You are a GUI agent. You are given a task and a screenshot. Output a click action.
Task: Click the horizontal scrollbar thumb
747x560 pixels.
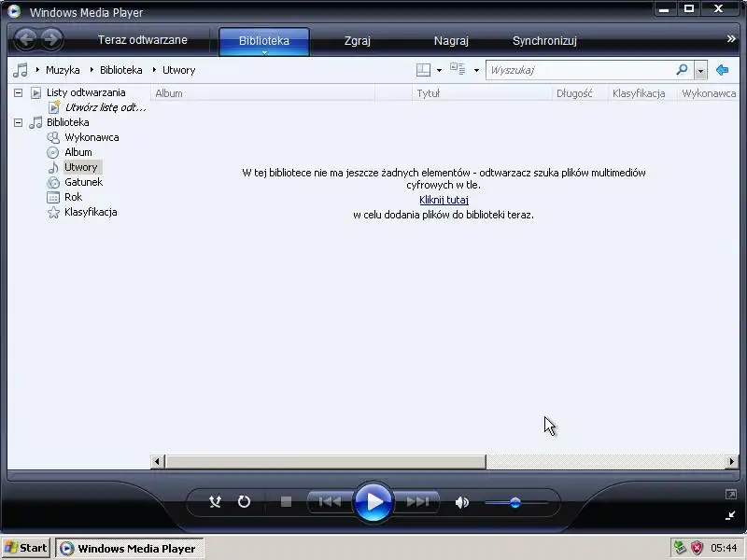point(325,461)
